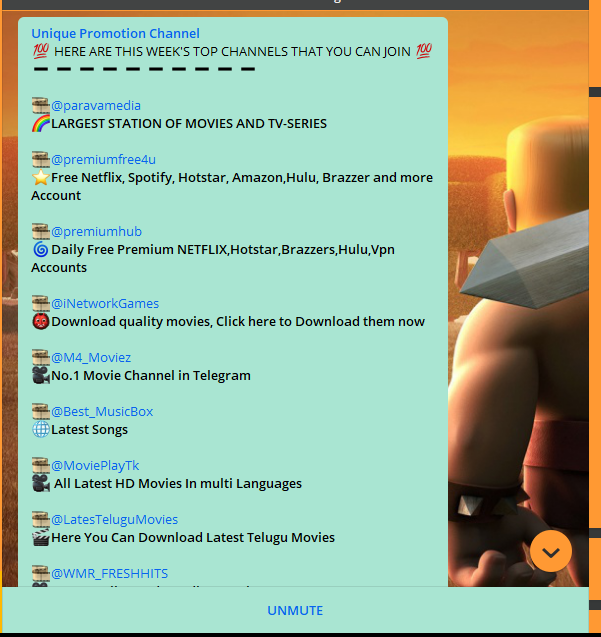
Task: Click movie camera emoji before No.1 Movie Channel
Action: 41,375
